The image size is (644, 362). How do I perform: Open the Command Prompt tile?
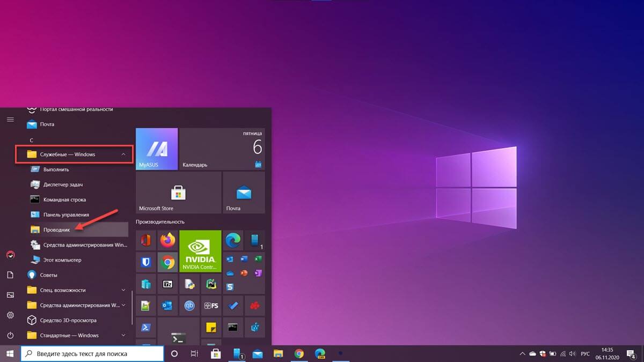point(233,328)
